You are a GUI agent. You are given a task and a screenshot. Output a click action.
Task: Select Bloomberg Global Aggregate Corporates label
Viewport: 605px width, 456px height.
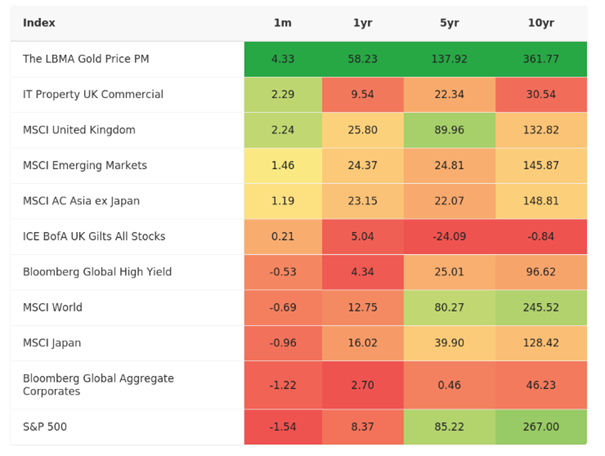pyautogui.click(x=98, y=385)
